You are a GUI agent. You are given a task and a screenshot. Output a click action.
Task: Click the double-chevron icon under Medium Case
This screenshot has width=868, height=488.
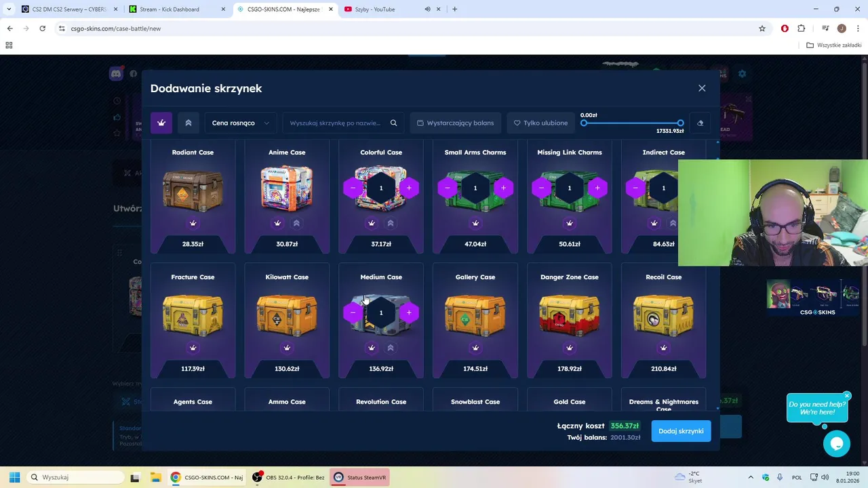391,348
